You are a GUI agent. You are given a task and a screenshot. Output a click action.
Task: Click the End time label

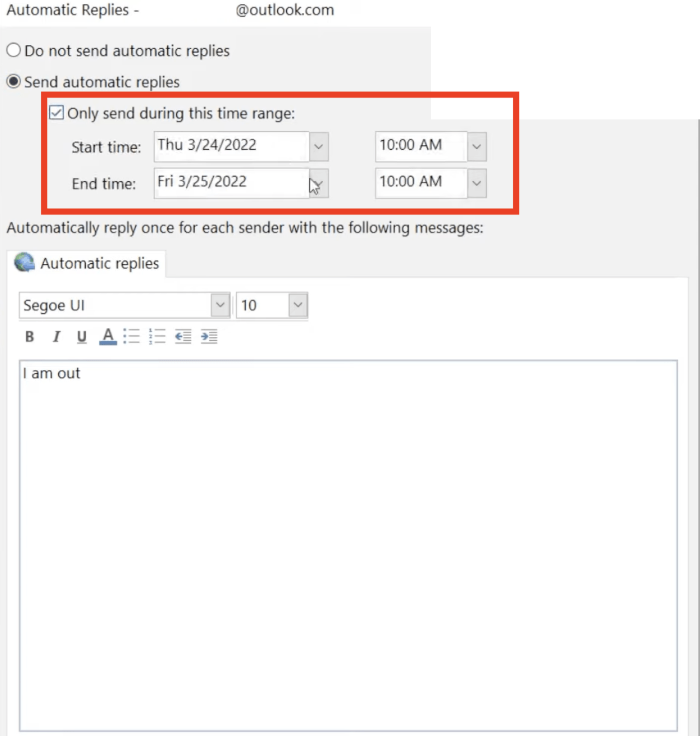(104, 184)
